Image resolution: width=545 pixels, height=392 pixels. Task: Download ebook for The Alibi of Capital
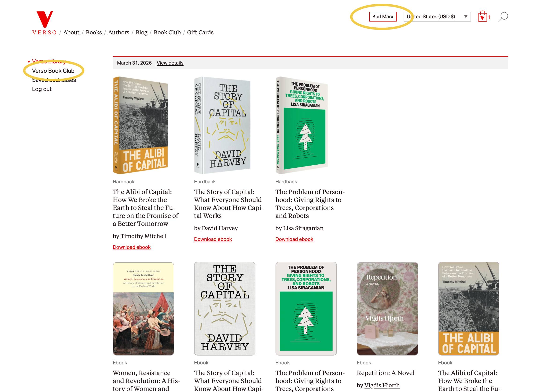(x=132, y=247)
